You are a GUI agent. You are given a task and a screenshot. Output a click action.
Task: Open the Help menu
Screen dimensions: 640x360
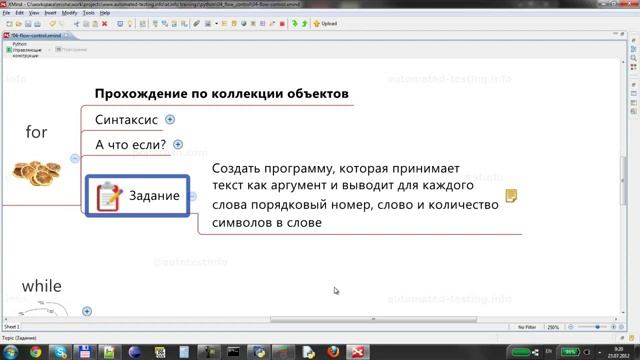point(104,13)
